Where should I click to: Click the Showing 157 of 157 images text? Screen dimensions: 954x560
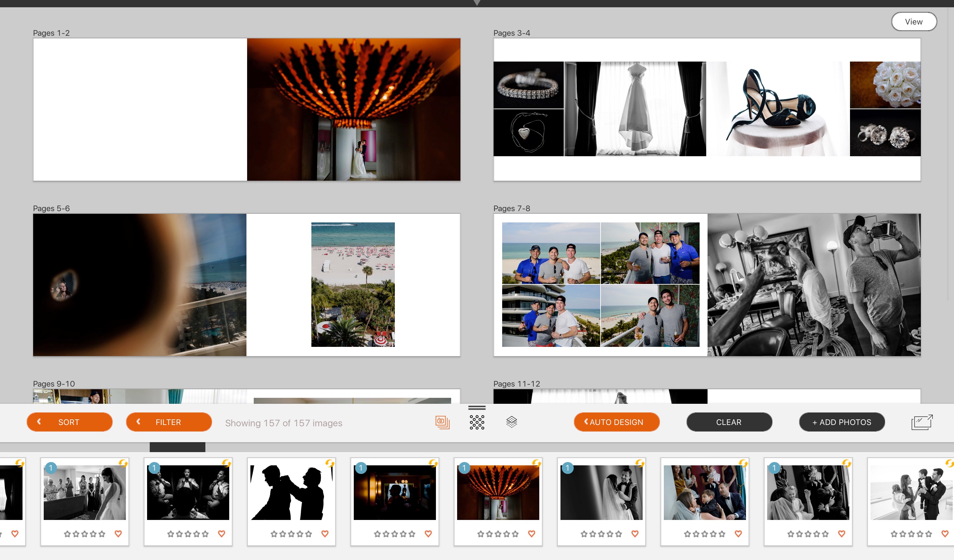pos(284,423)
